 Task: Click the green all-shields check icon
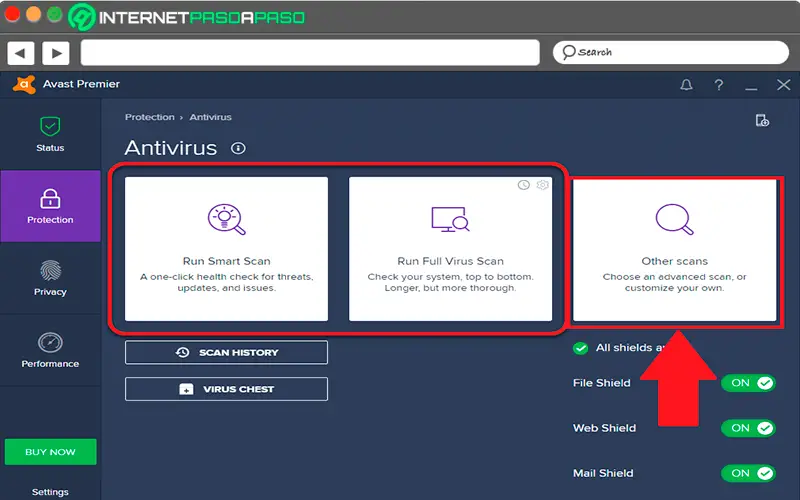coord(580,348)
